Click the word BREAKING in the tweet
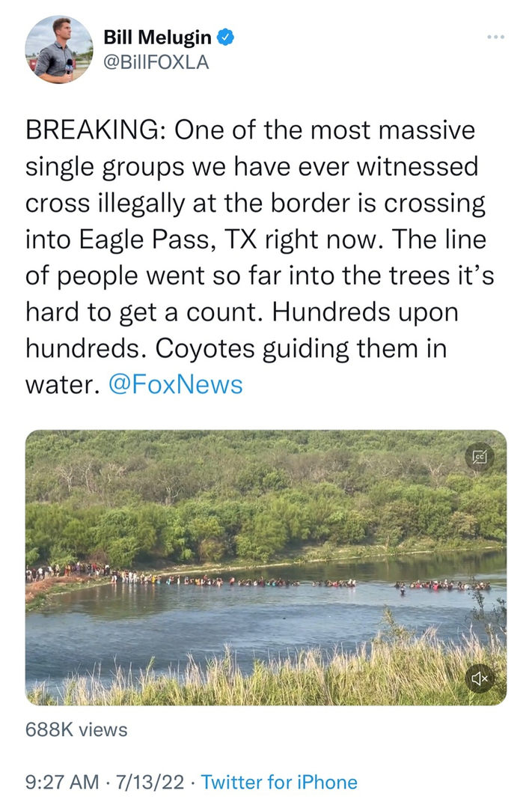 tap(91, 130)
